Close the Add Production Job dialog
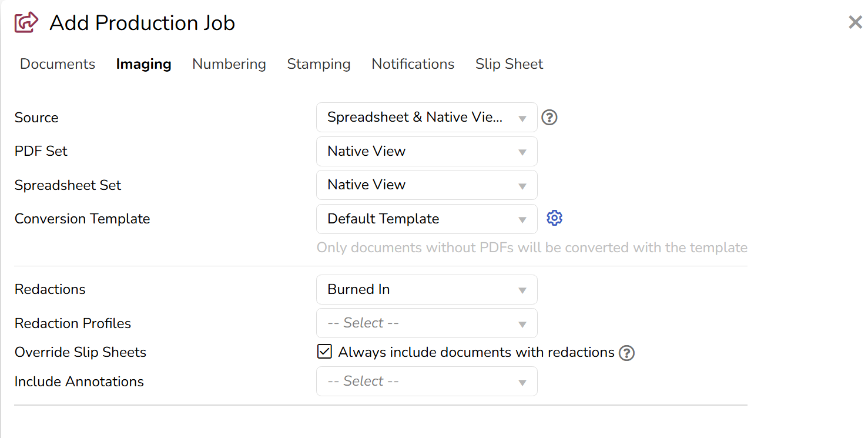 855,22
